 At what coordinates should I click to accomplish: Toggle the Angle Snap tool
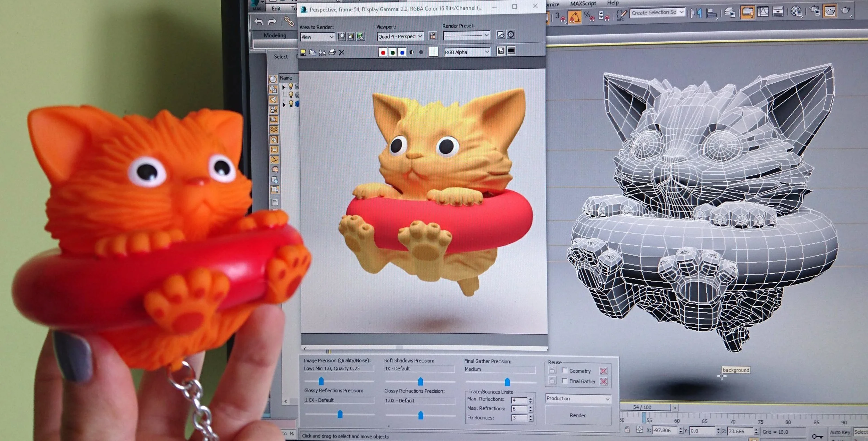[x=575, y=17]
